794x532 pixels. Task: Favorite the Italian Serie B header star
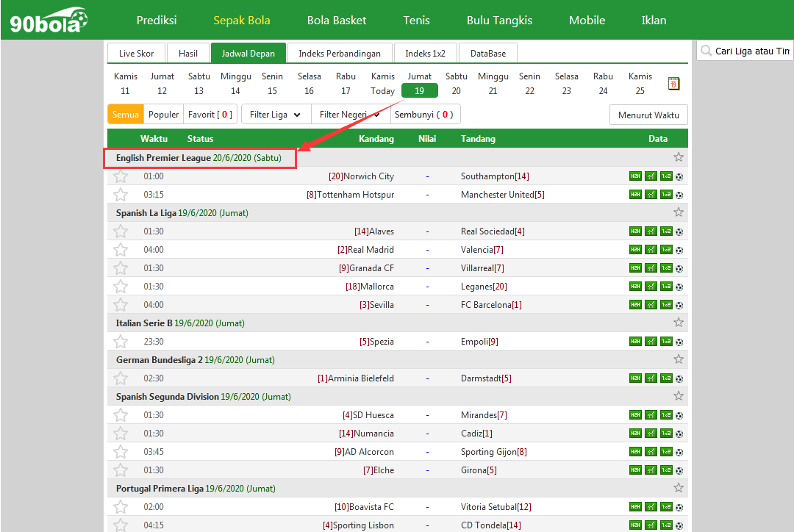[x=679, y=323]
